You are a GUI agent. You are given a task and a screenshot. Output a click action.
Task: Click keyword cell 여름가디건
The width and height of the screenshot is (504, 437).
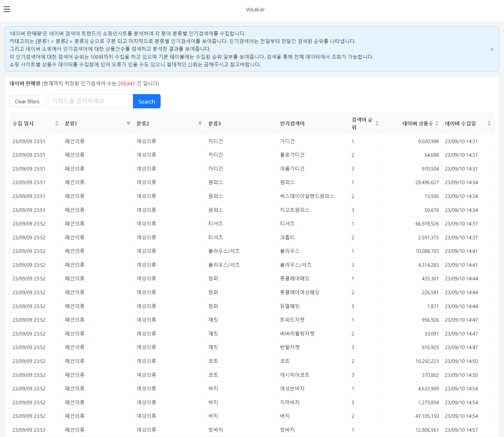click(x=292, y=169)
